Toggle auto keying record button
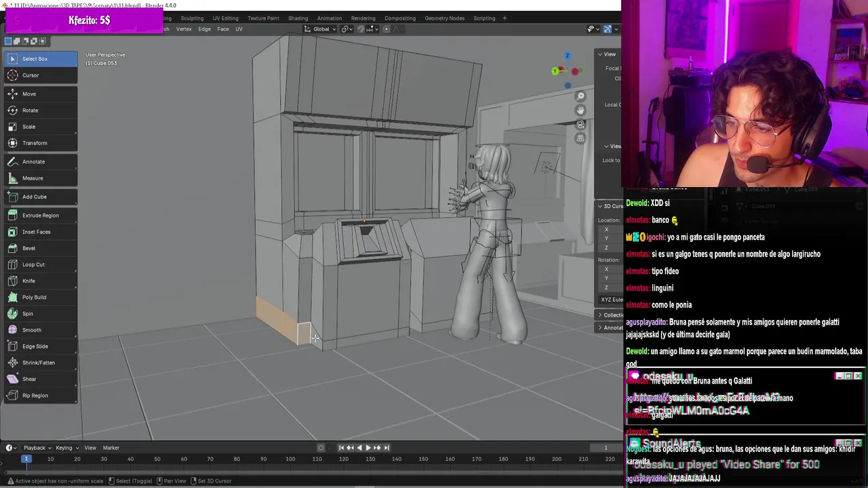This screenshot has height=488, width=868. click(321, 447)
